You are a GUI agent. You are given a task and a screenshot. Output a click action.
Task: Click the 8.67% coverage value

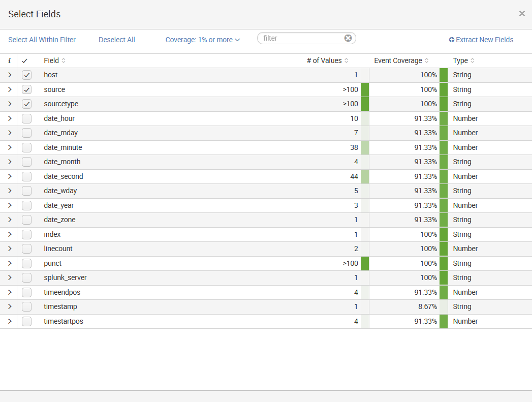(427, 306)
